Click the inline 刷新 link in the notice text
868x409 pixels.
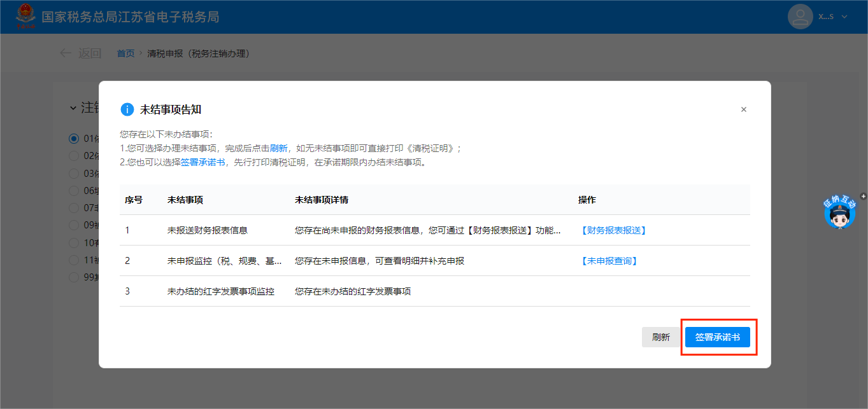click(278, 148)
